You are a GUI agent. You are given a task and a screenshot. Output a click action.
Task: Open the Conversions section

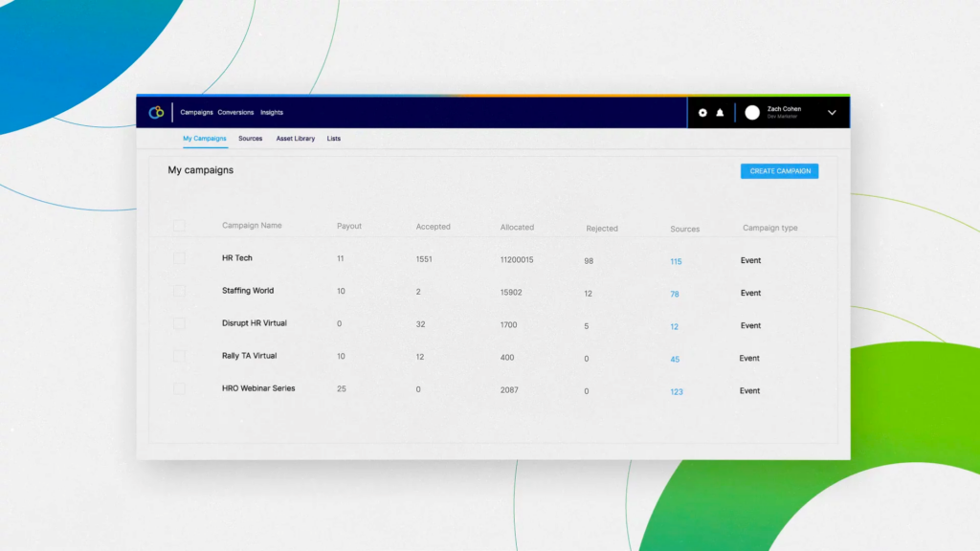(235, 112)
